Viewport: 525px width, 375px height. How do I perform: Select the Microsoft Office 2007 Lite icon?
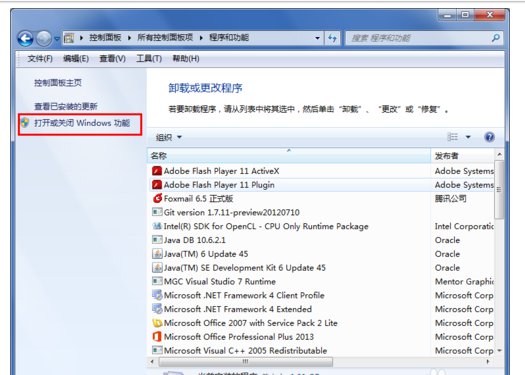157,323
